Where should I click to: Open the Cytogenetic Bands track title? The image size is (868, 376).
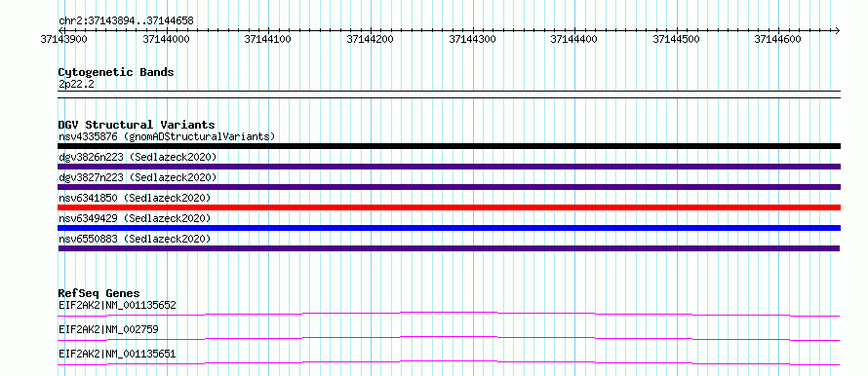pos(116,72)
